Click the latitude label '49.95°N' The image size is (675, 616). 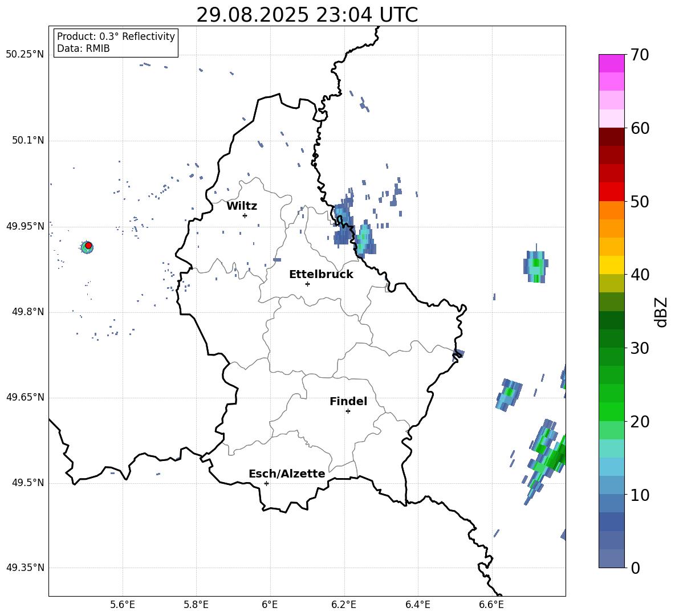pyautogui.click(x=25, y=226)
